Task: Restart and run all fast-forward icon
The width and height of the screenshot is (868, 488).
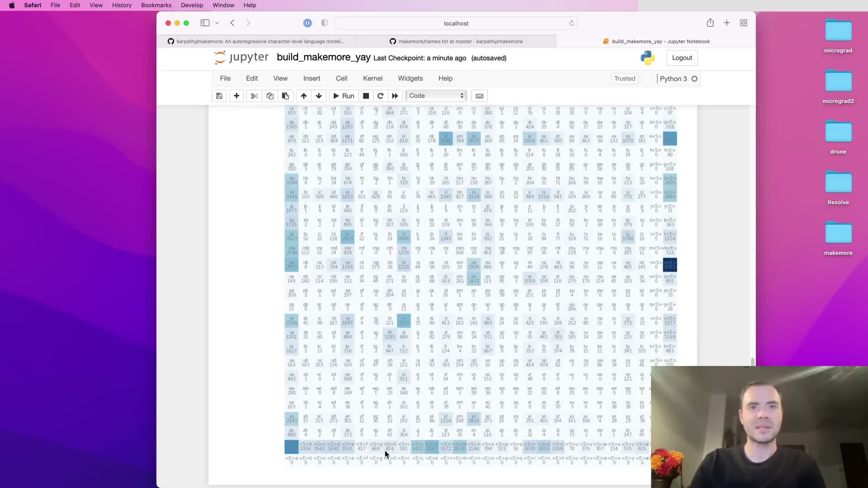Action: tap(395, 96)
